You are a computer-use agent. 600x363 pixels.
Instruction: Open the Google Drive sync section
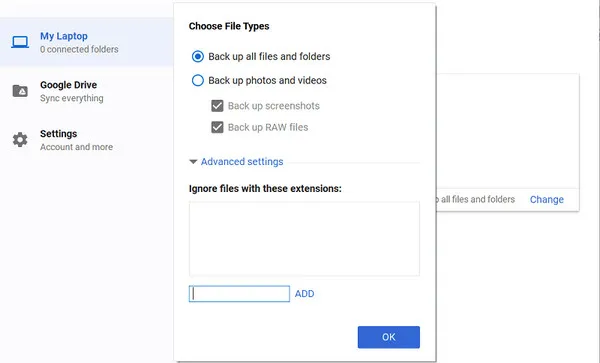(86, 91)
